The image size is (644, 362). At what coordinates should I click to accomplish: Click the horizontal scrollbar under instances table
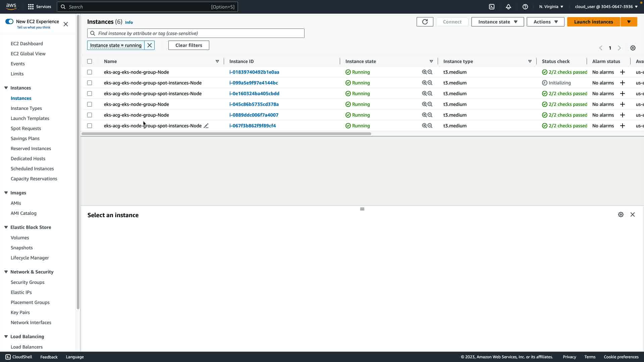click(226, 134)
